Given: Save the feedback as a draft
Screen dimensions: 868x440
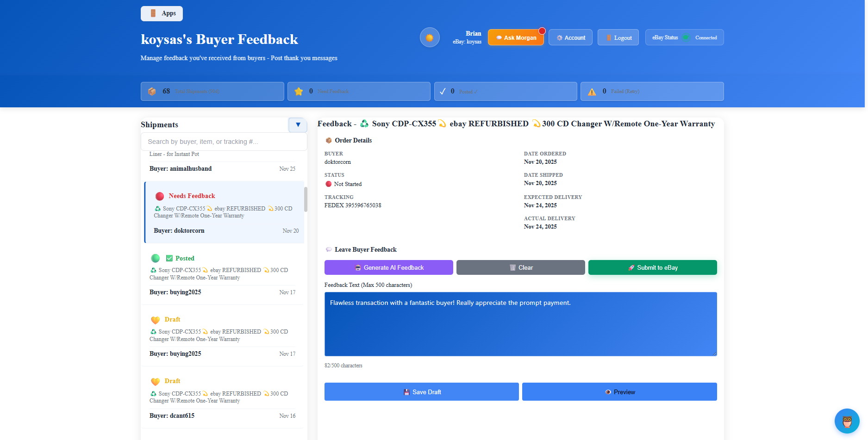Looking at the screenshot, I should tap(421, 391).
